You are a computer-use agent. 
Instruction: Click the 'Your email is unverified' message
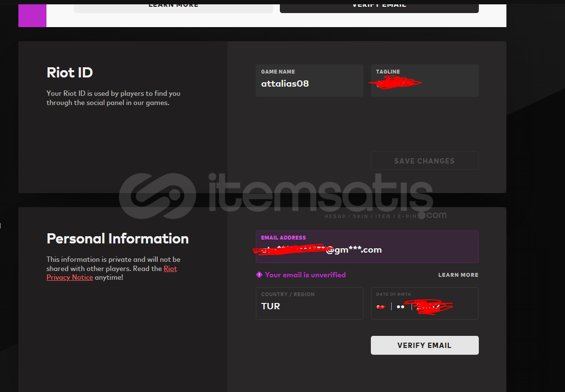(x=305, y=275)
